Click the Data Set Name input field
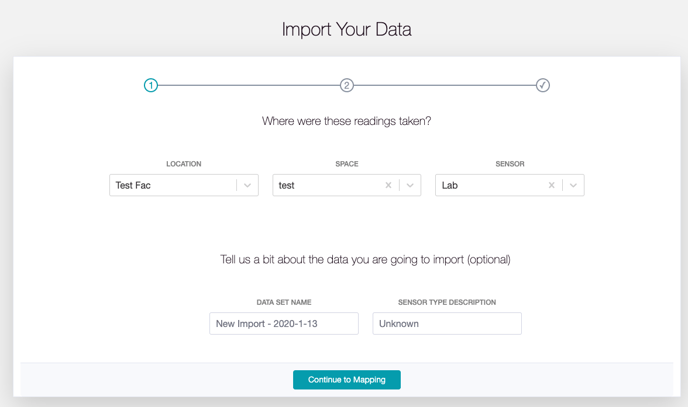This screenshot has height=407, width=688. 284,324
